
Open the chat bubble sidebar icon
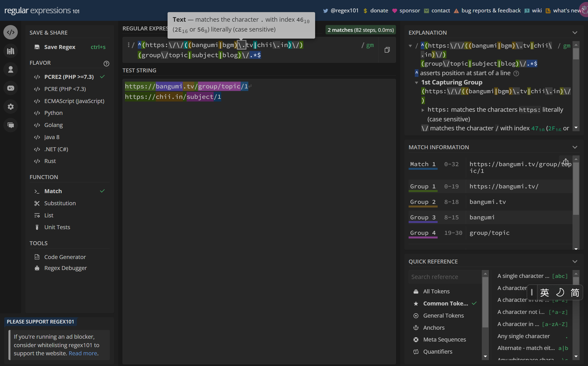click(11, 125)
